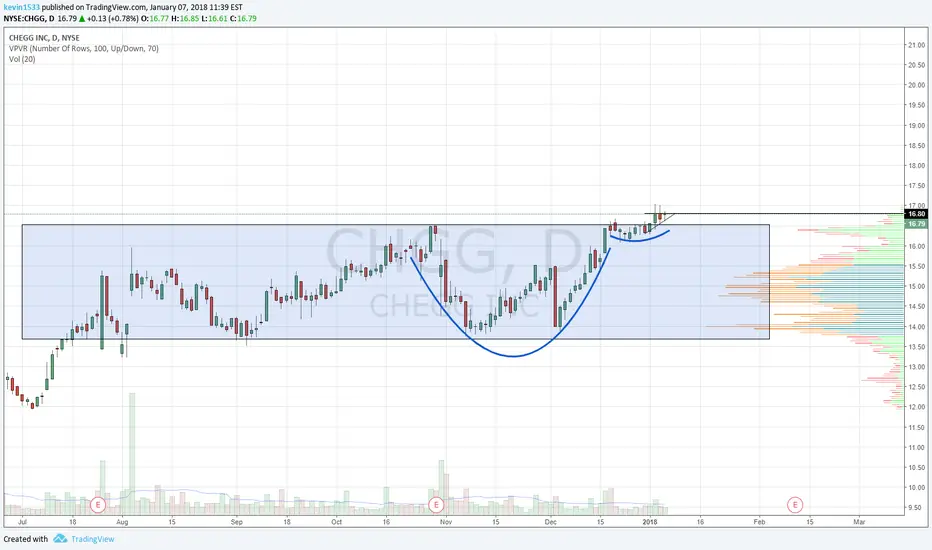Click the L:16.61 low value in header
The width and height of the screenshot is (932, 550).
coord(215,18)
